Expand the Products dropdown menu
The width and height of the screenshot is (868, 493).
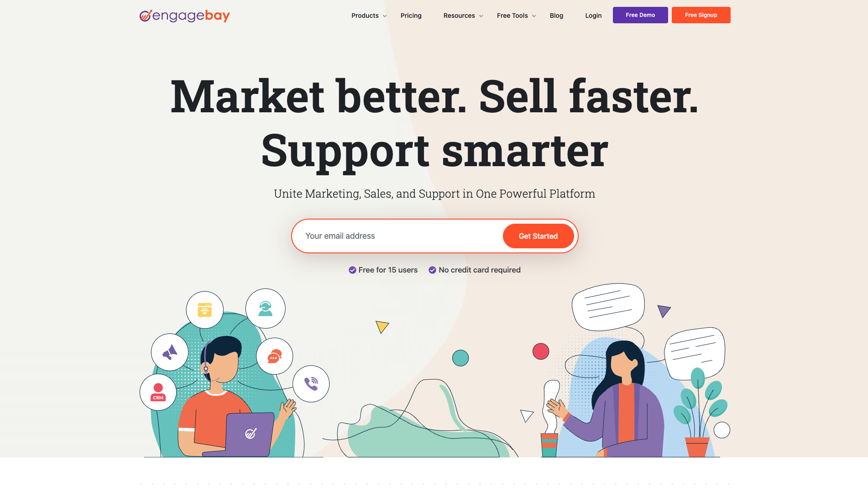[x=369, y=16]
